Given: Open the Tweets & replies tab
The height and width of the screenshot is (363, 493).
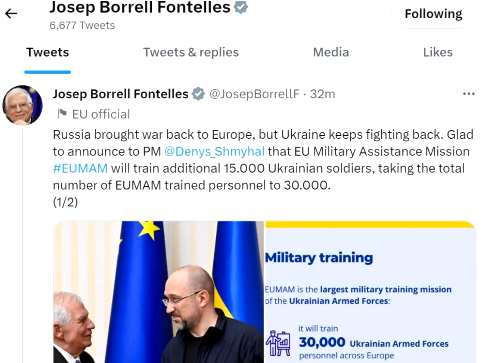Looking at the screenshot, I should tap(191, 52).
